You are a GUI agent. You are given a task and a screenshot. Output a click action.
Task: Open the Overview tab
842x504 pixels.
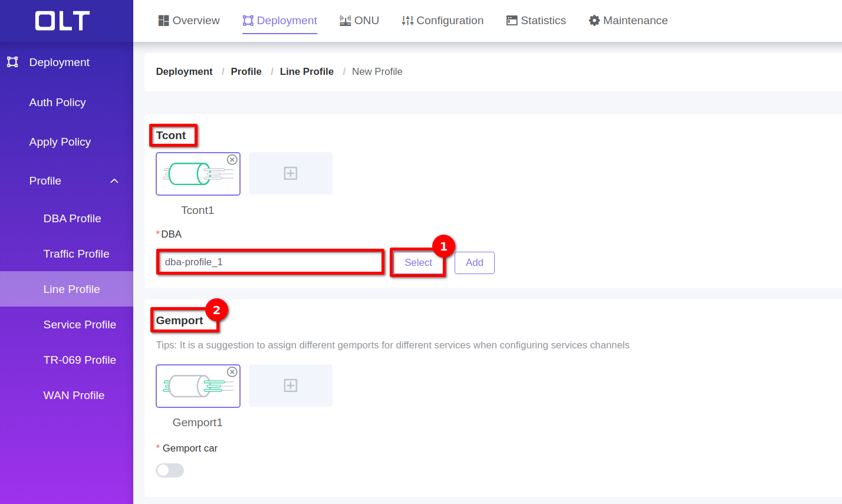[189, 21]
